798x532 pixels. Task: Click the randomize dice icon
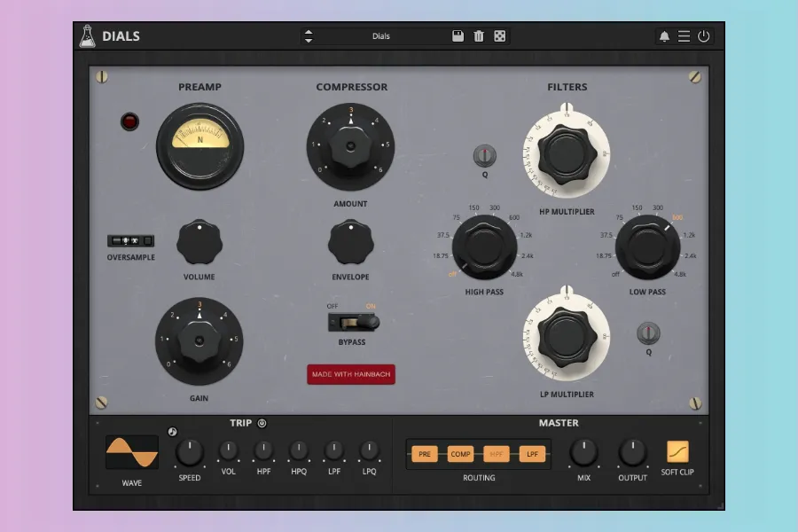(x=499, y=36)
